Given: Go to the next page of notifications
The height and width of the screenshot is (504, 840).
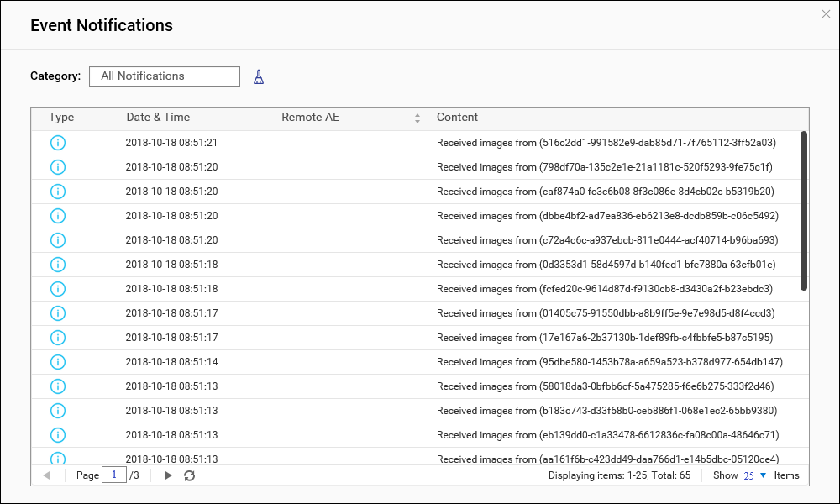Looking at the screenshot, I should tap(168, 475).
